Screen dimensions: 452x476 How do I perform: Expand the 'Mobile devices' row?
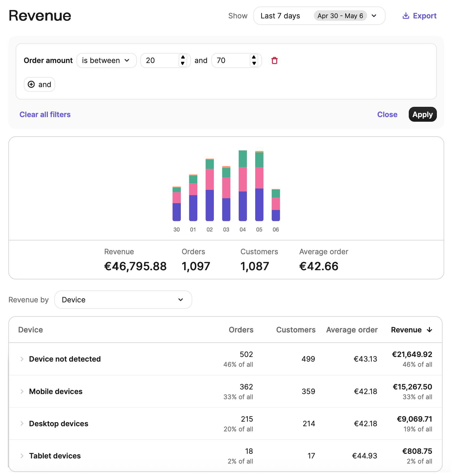22,391
